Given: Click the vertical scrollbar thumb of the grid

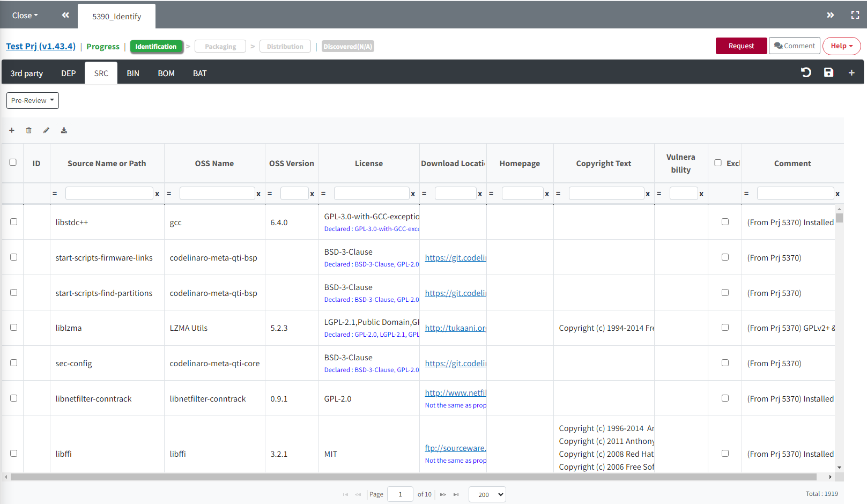Looking at the screenshot, I should 839,217.
